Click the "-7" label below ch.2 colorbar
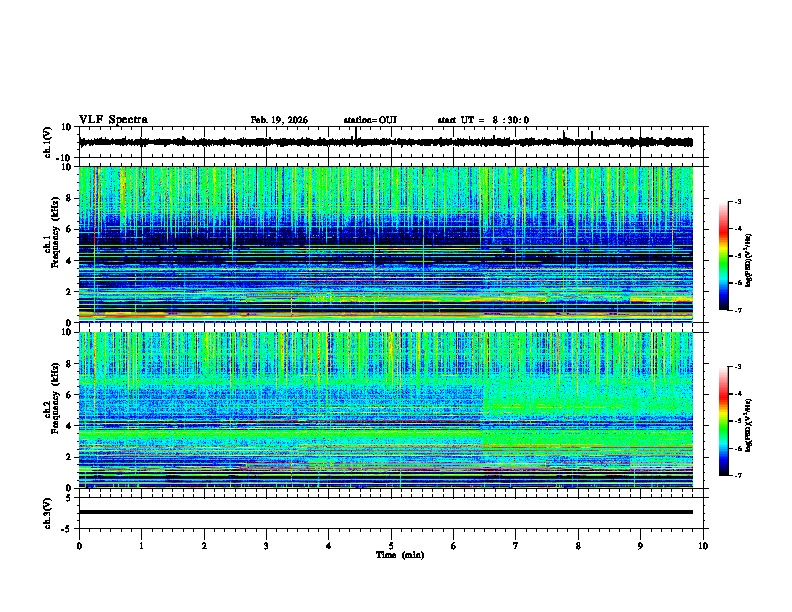The image size is (792, 612). (737, 475)
